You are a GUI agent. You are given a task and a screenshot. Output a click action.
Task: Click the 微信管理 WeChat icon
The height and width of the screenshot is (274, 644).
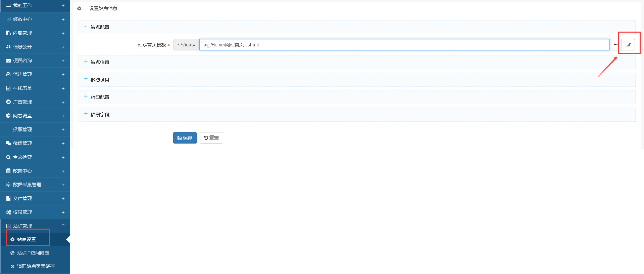[8, 143]
